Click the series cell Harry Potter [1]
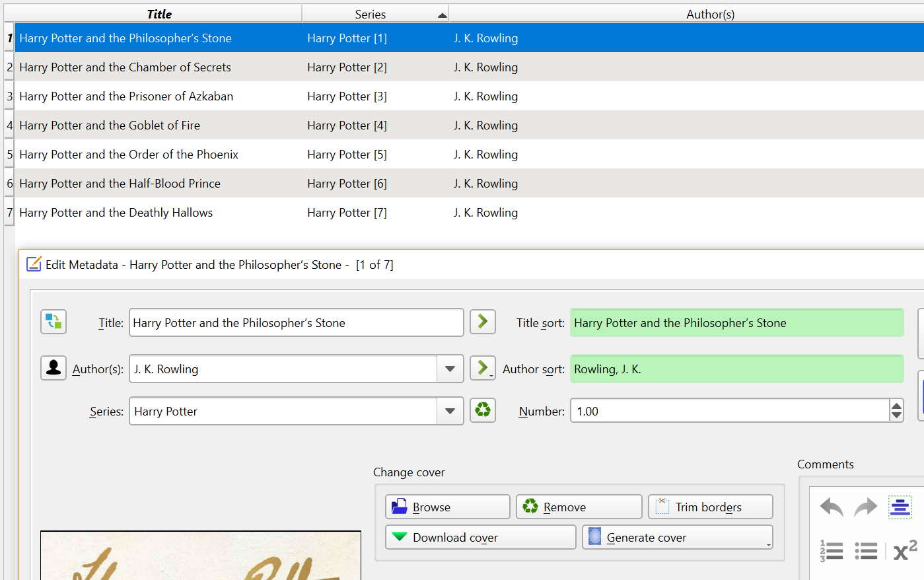924x580 pixels. coord(375,38)
